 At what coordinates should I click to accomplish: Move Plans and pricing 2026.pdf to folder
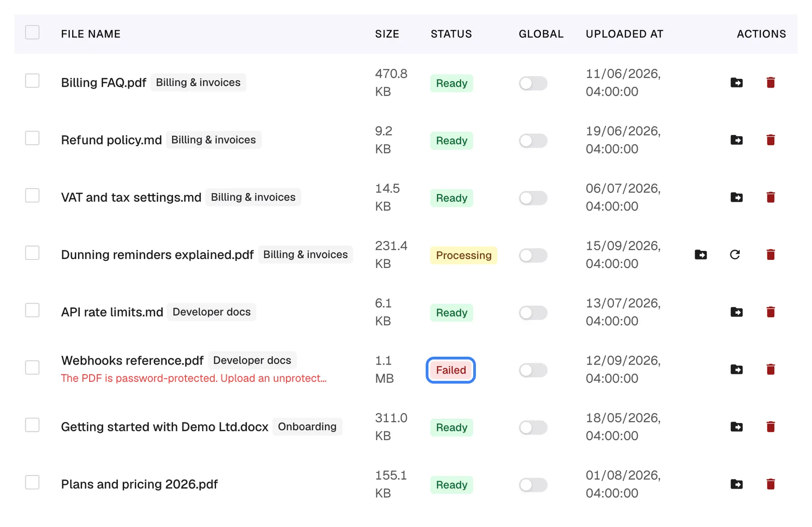[x=736, y=484]
